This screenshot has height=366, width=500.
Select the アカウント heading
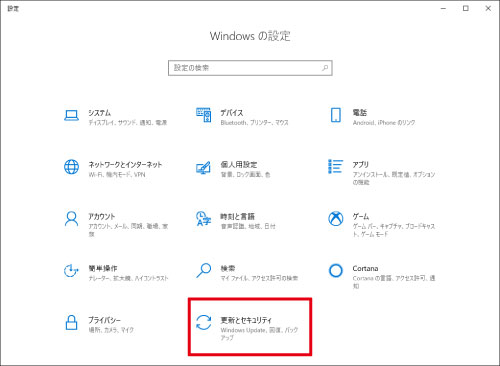click(102, 216)
